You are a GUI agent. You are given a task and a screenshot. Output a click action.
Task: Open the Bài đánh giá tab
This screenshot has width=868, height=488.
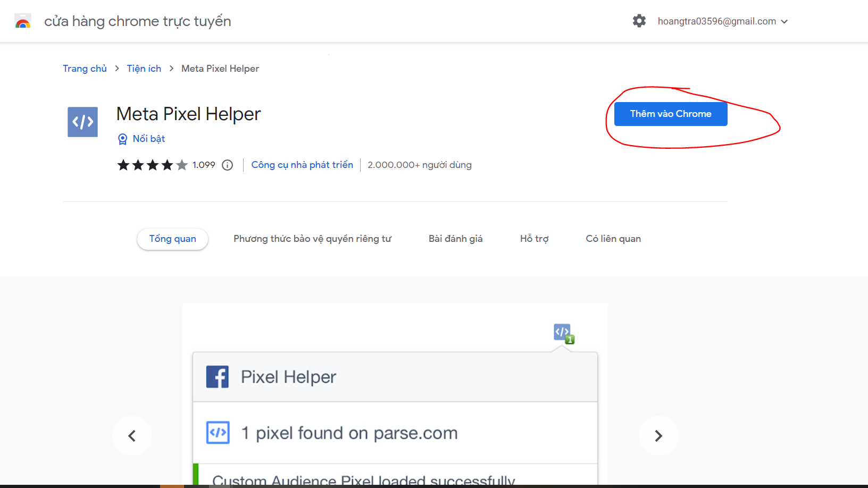click(x=455, y=239)
